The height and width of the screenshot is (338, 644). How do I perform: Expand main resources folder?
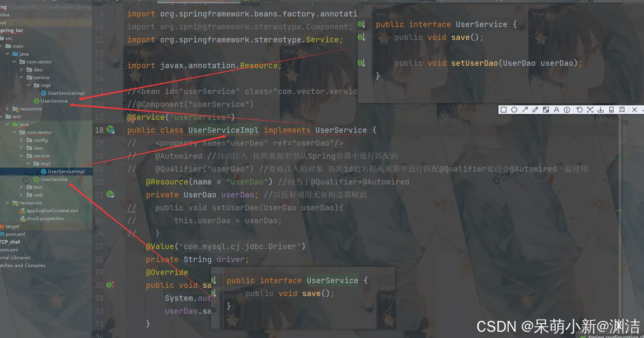(x=7, y=109)
